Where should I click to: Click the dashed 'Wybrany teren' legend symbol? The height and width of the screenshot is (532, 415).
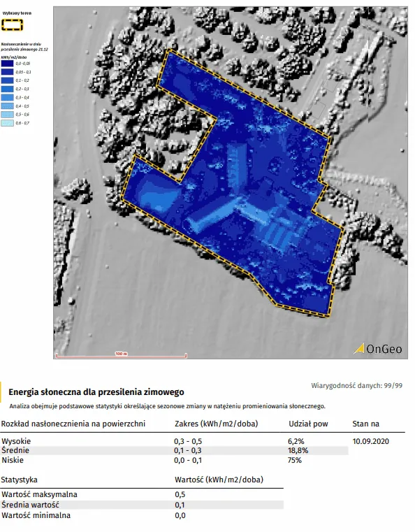tap(12, 25)
